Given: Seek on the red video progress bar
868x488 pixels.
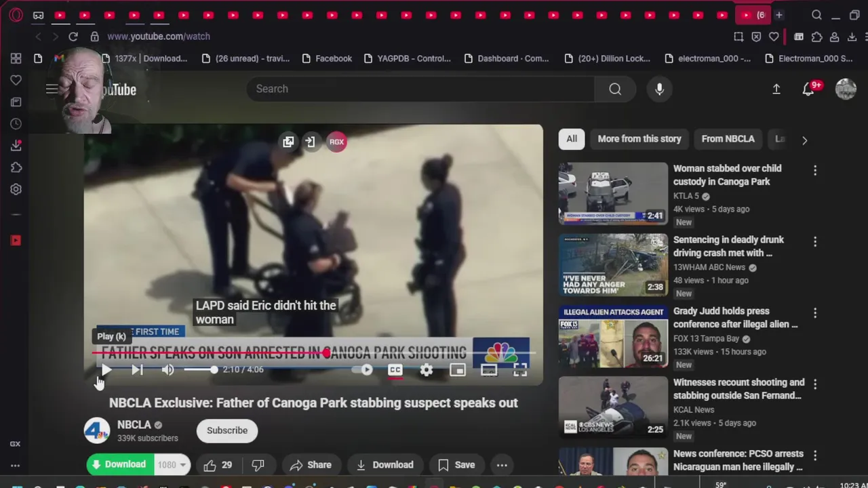Looking at the screenshot, I should coord(313,353).
